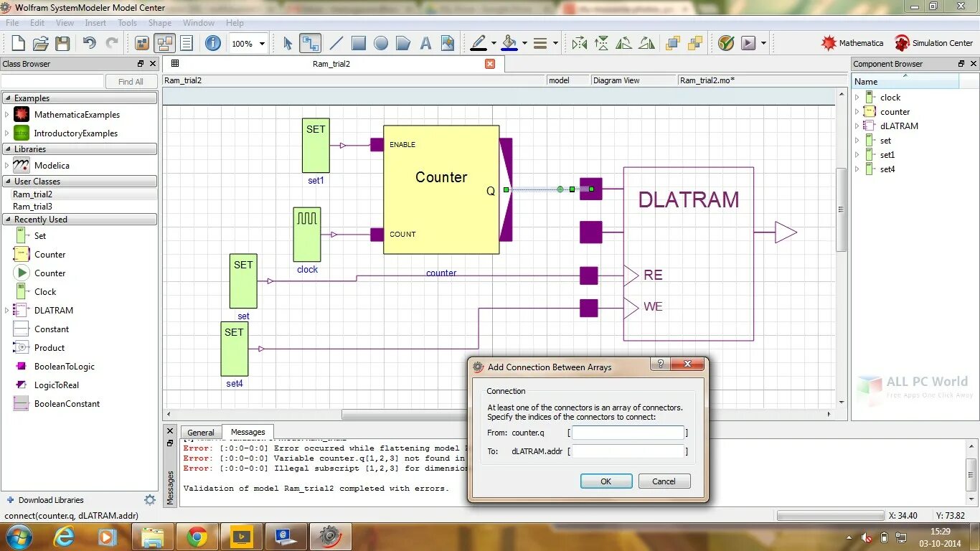Screen dimensions: 980x551
Task: Expand MathematicaExamples tree node
Action: click(7, 114)
